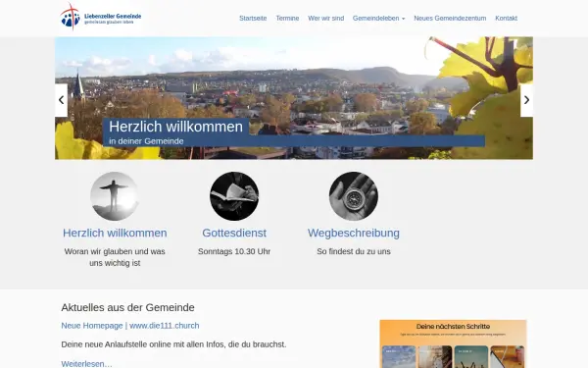Click the Liebenzeller Gemeinde logo
This screenshot has height=368, width=588.
pos(101,17)
